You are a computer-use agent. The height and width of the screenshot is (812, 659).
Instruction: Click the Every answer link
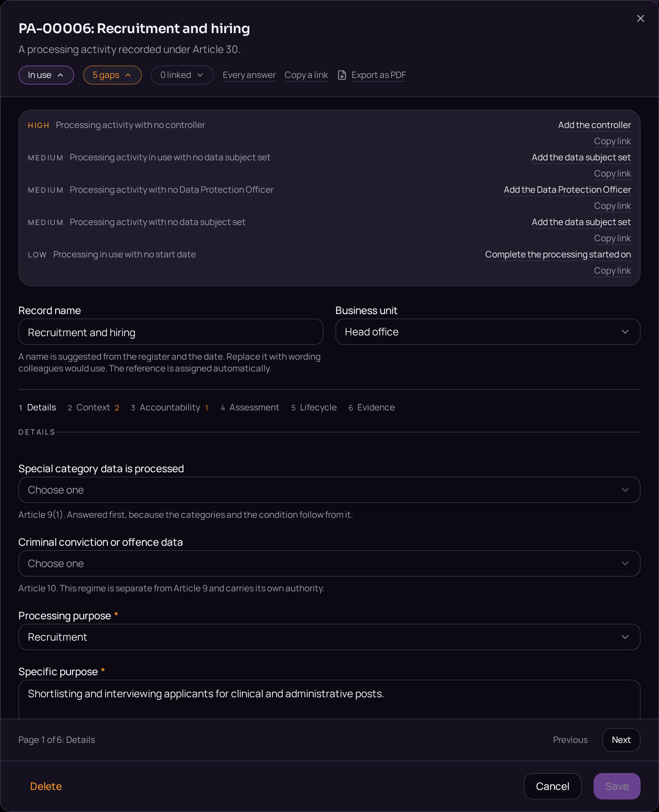[249, 75]
